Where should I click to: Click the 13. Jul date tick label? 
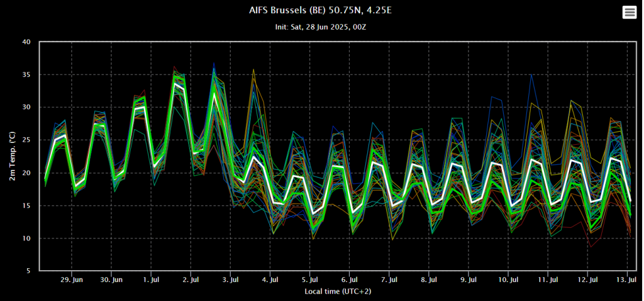[x=627, y=280]
